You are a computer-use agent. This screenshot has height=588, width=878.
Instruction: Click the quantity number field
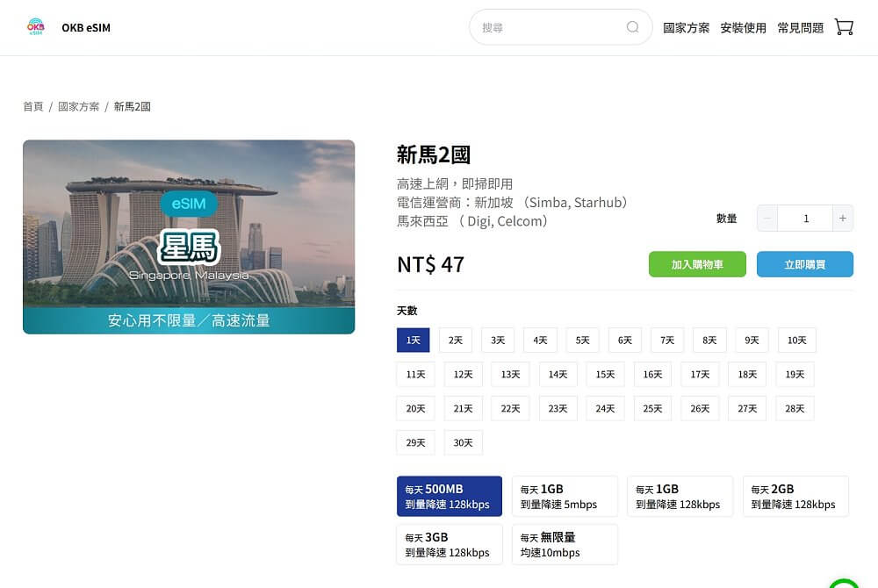(805, 219)
